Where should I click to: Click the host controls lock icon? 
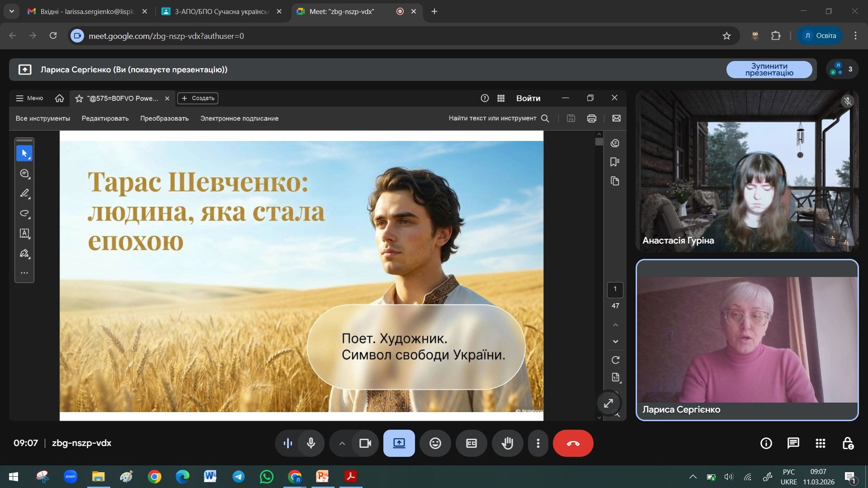click(x=848, y=443)
